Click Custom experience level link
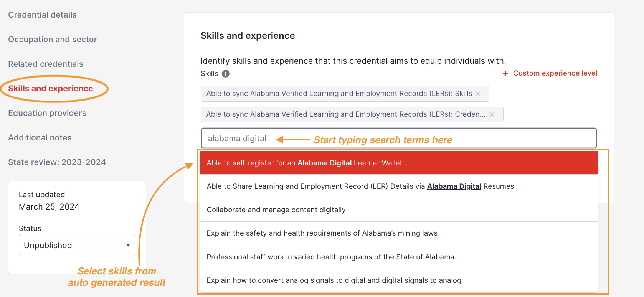 (x=555, y=73)
